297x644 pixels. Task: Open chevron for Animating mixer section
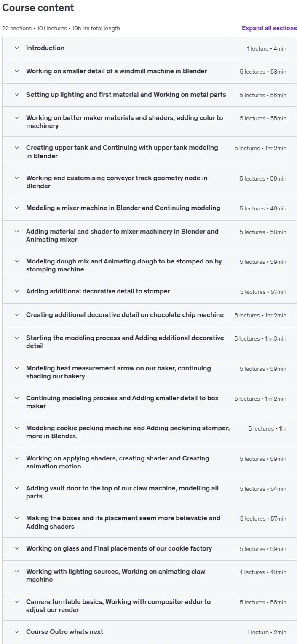click(17, 232)
